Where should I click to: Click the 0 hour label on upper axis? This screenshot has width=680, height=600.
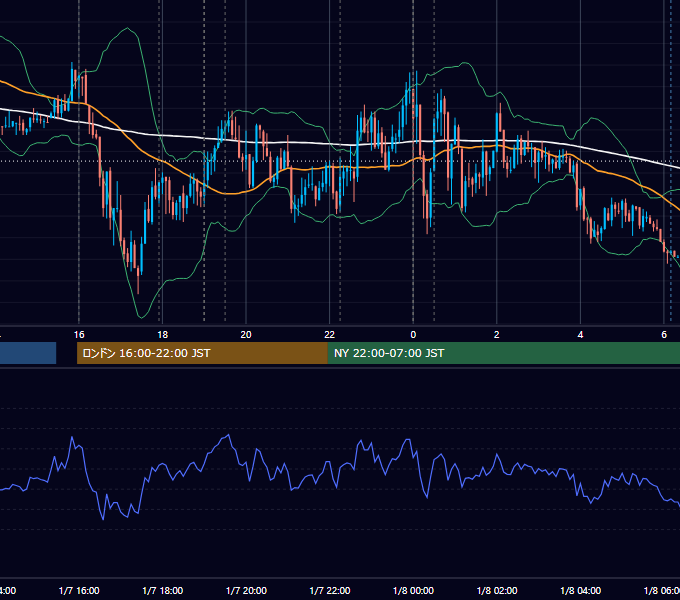click(413, 335)
